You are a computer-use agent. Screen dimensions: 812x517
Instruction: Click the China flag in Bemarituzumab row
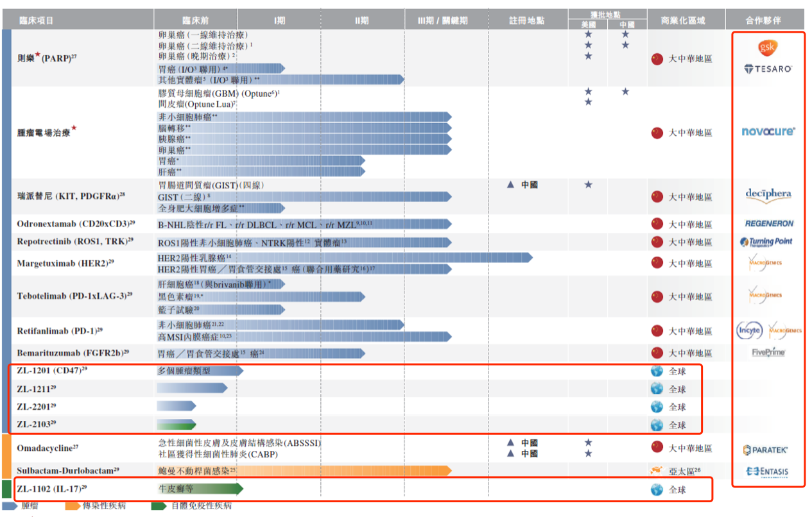point(657,353)
